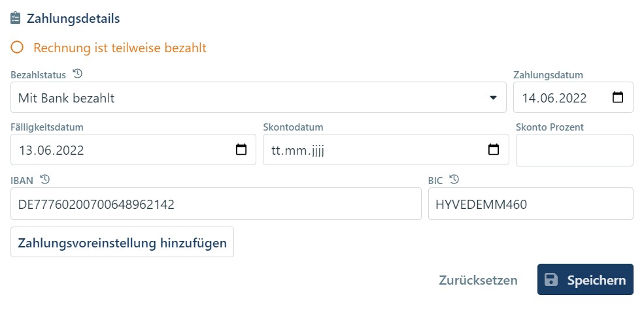Open calendar picker for Fälligkeitsdatum

(x=241, y=149)
